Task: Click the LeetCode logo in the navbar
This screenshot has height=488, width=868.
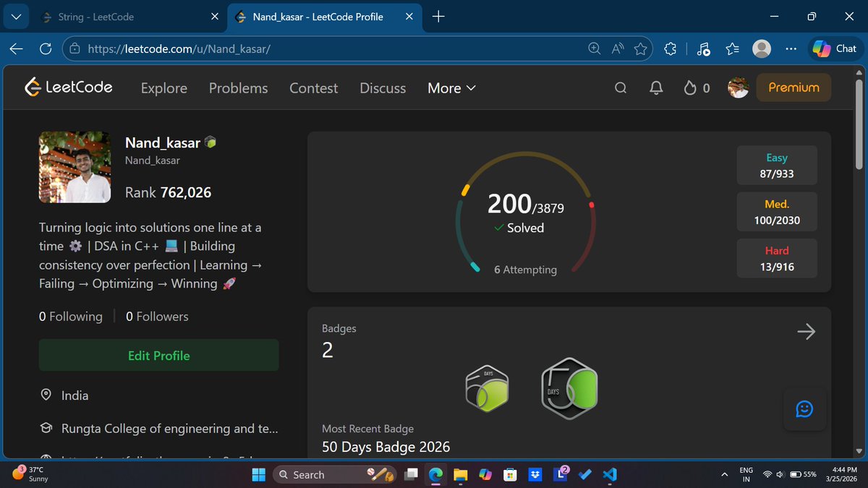Action: pos(69,87)
